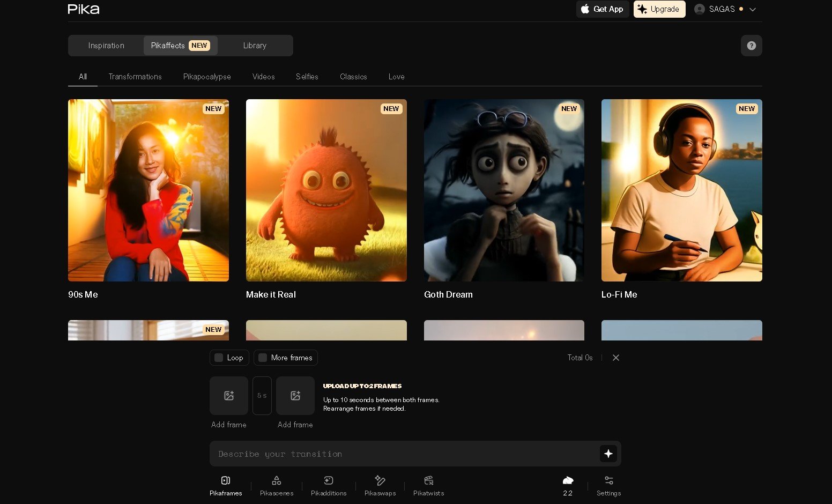Click the Total 0s duration text

[x=580, y=358]
